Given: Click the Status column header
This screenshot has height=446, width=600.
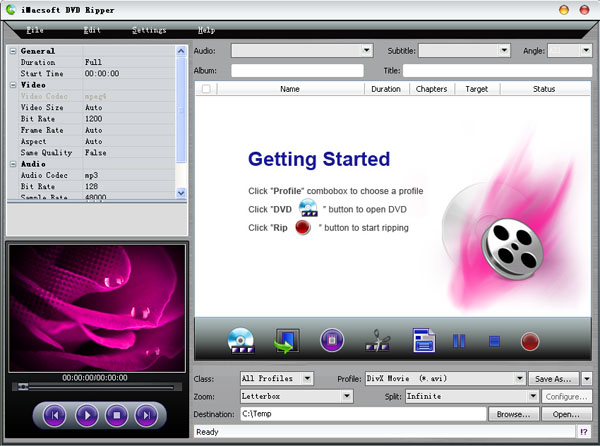Looking at the screenshot, I should click(544, 89).
